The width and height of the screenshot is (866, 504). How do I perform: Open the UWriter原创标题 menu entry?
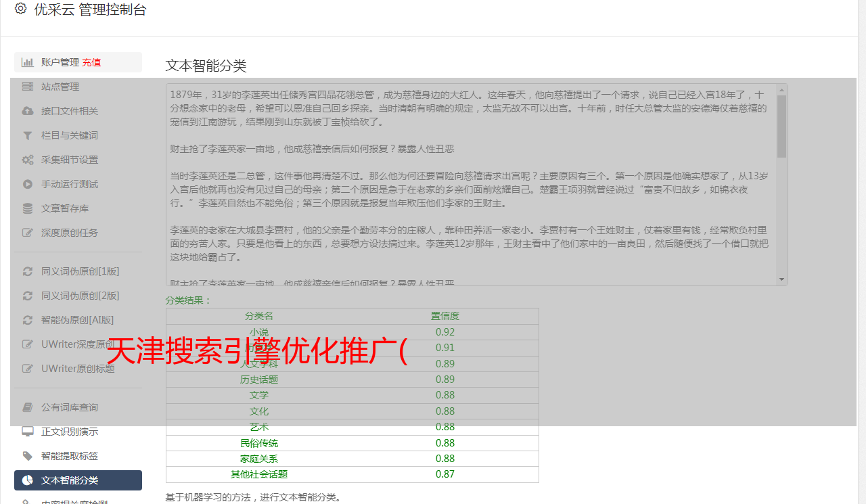(78, 369)
